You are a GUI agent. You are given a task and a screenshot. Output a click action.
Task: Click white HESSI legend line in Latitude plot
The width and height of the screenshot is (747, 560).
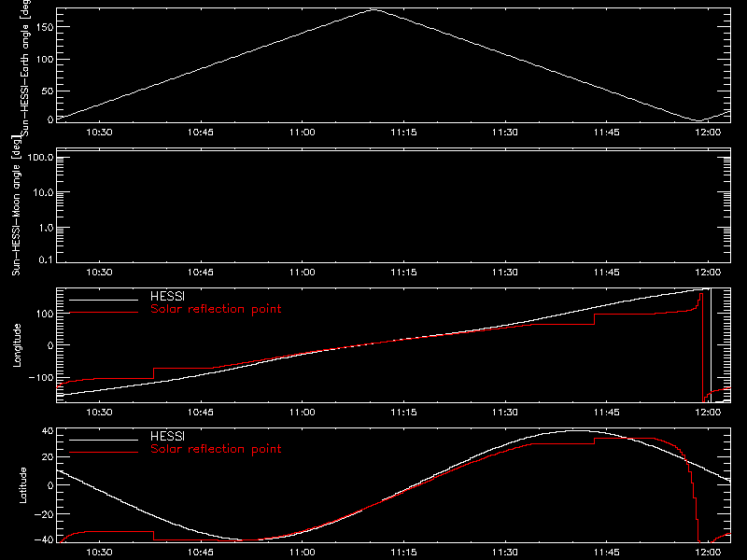(104, 440)
